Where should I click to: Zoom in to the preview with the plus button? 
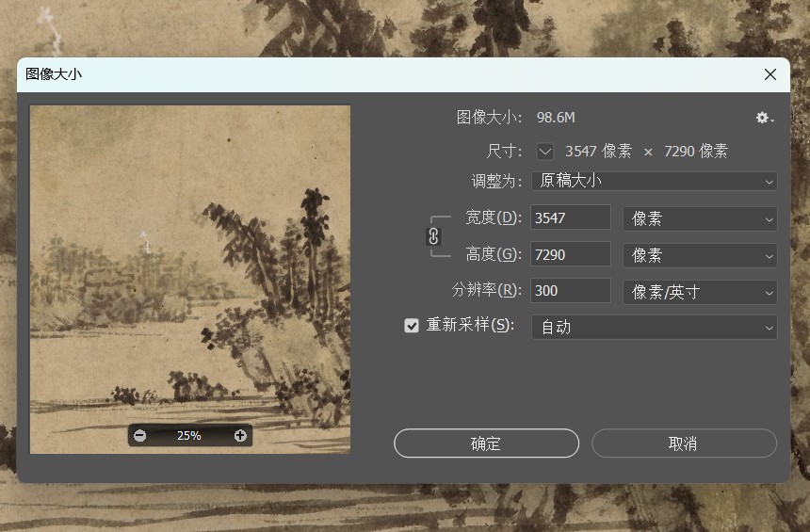tap(240, 435)
